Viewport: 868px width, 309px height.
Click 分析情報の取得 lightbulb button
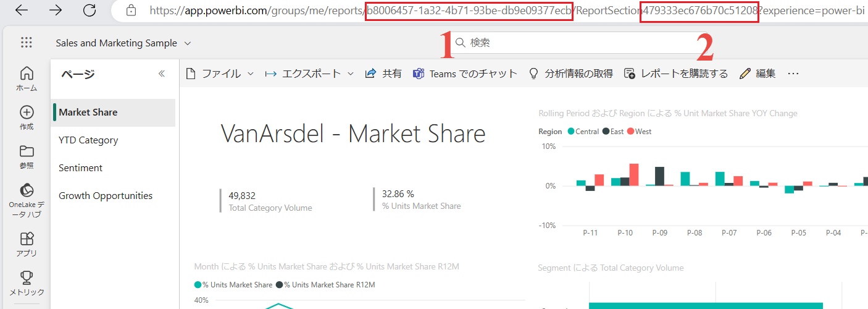tap(571, 74)
